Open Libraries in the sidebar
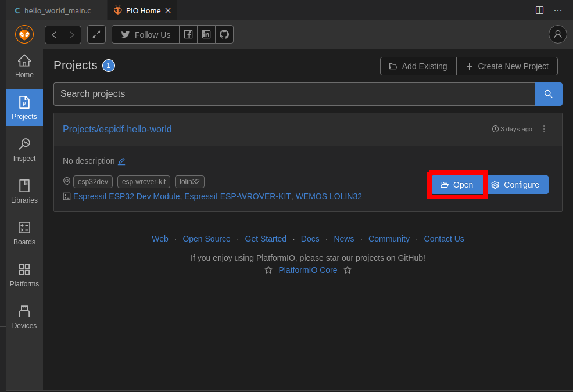This screenshot has height=392, width=573. 24,191
